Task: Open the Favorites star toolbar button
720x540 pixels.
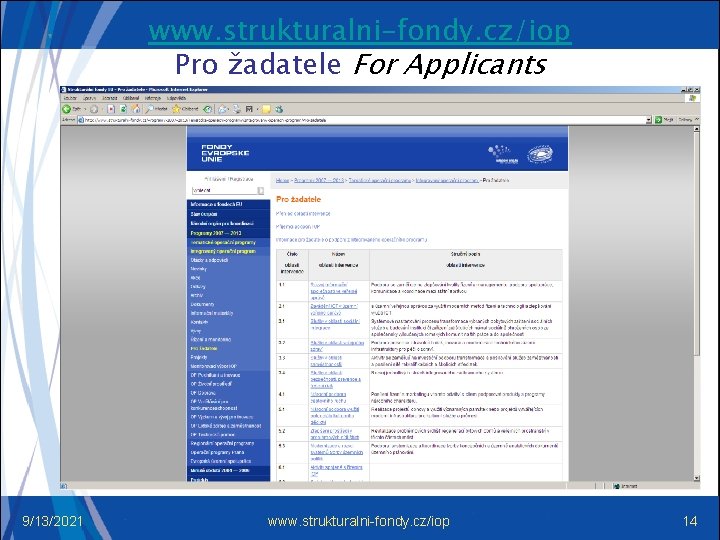Action: [x=186, y=109]
